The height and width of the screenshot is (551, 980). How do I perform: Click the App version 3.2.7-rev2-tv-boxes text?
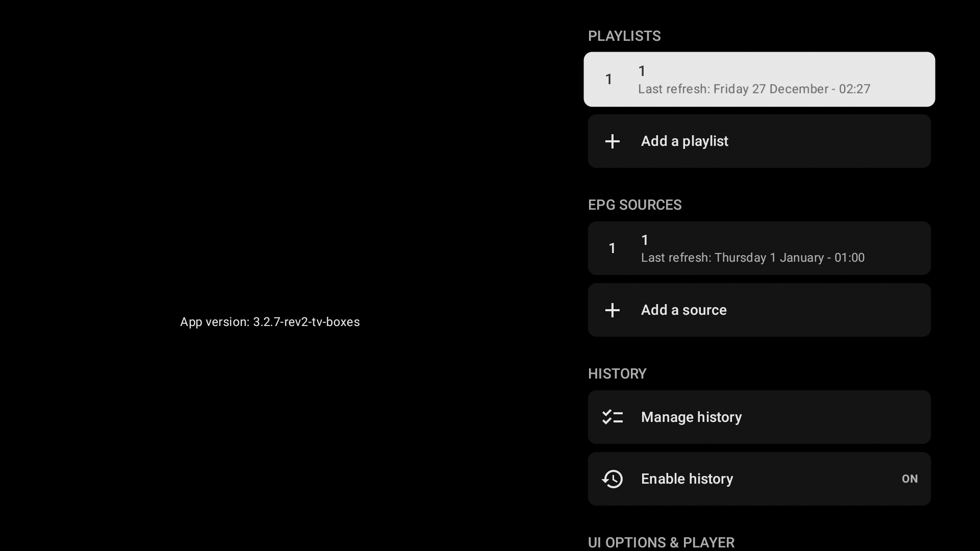pos(270,322)
